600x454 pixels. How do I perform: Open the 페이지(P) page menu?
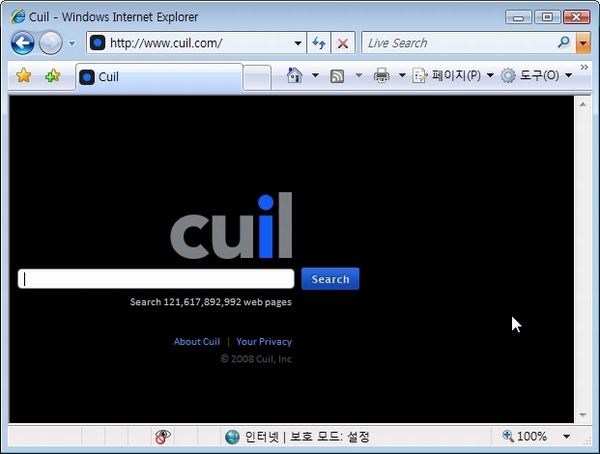(453, 75)
